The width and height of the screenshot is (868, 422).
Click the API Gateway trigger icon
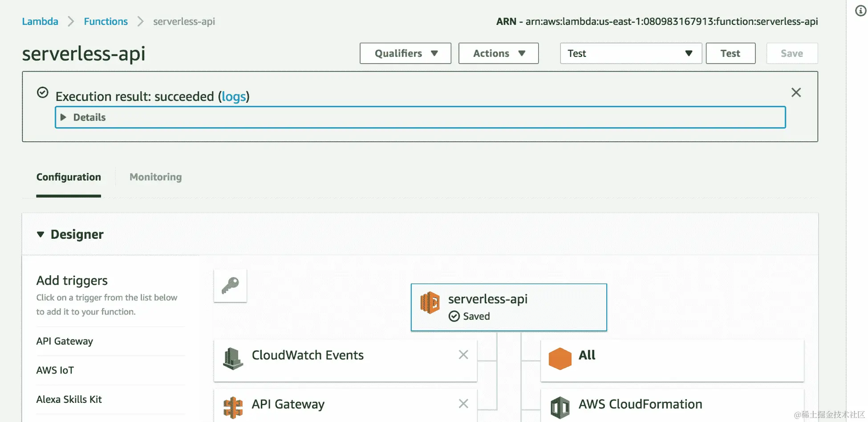coord(233,407)
